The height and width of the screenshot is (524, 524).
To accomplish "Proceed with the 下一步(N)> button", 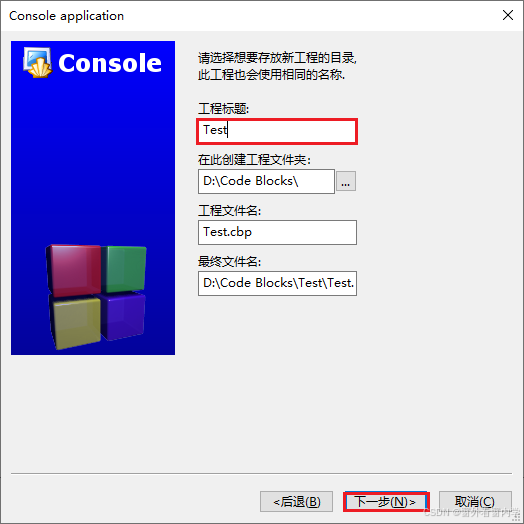I will 386,501.
